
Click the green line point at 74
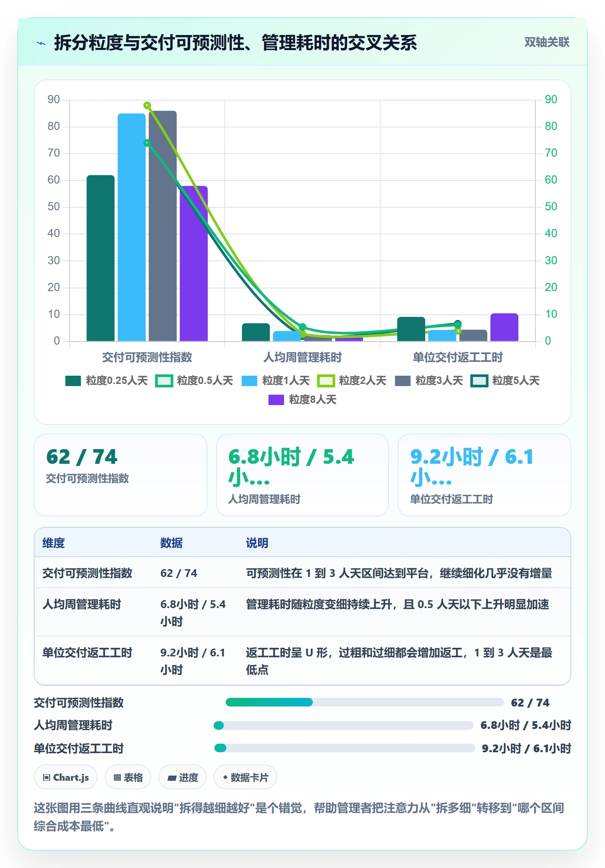click(x=147, y=143)
